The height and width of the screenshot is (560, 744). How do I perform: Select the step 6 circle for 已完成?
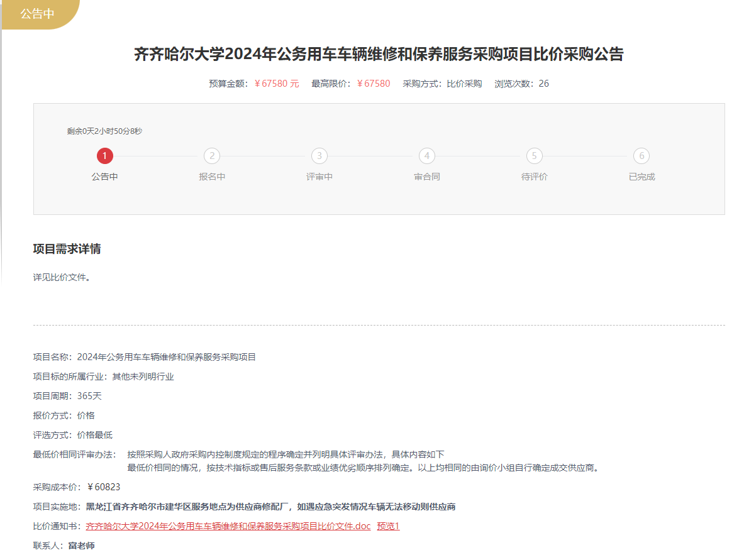pos(641,156)
